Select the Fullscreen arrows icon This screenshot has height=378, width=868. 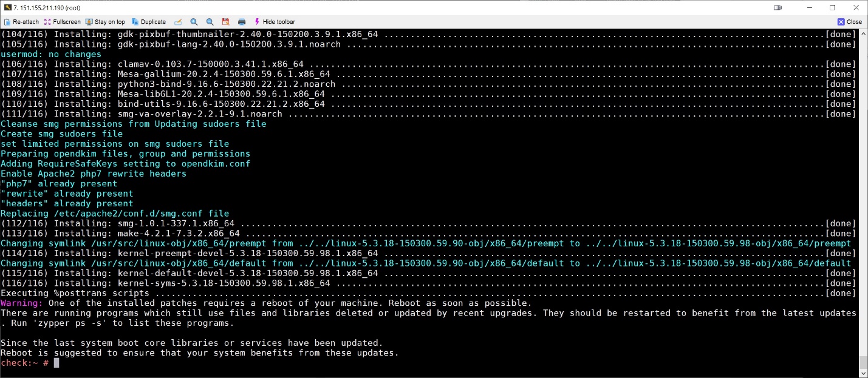pyautogui.click(x=47, y=21)
